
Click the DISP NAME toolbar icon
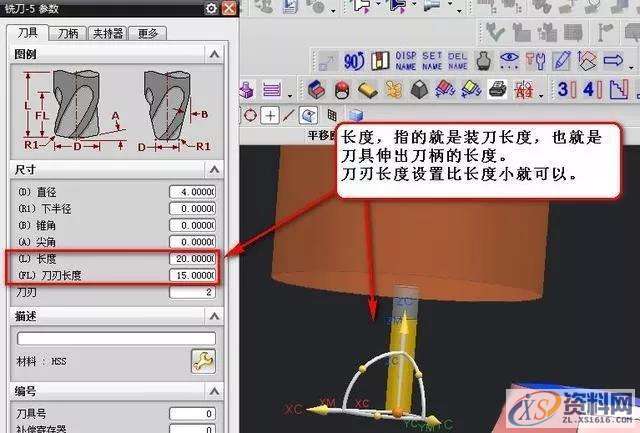[x=406, y=60]
